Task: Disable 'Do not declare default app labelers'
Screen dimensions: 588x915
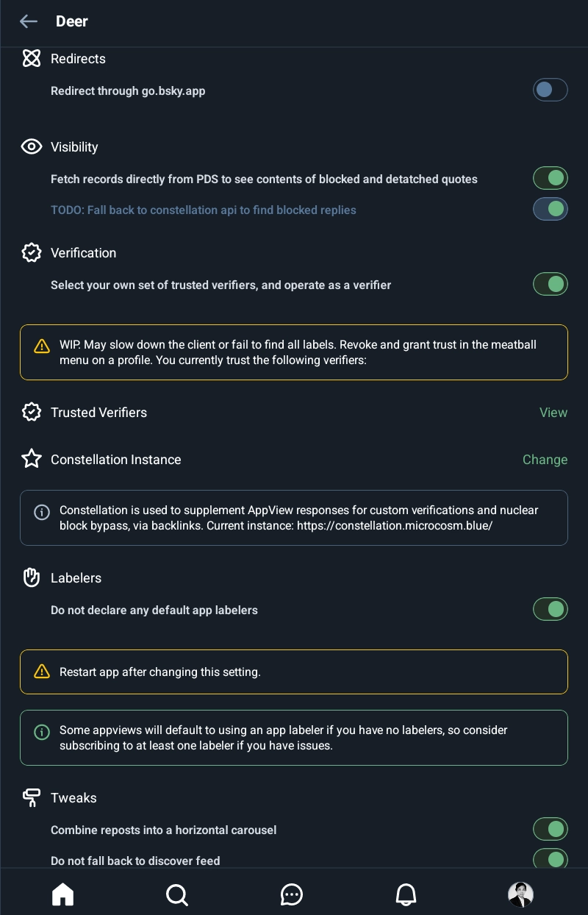Action: coord(551,609)
